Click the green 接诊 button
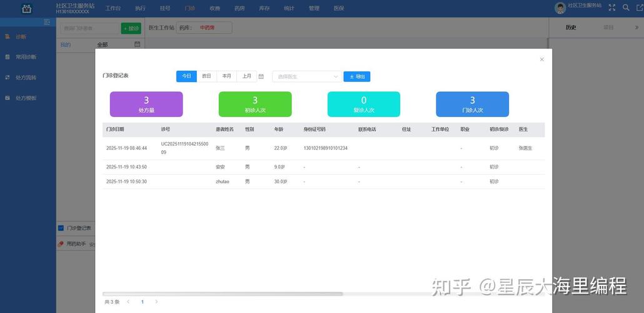This screenshot has width=644, height=313. [x=131, y=28]
